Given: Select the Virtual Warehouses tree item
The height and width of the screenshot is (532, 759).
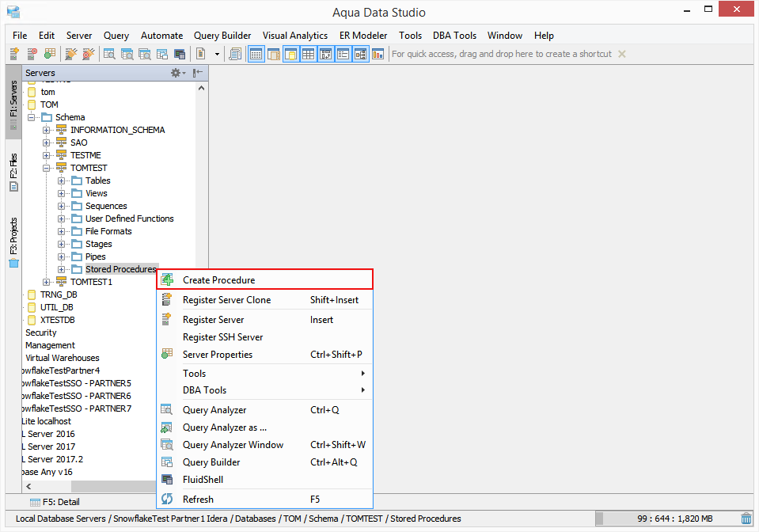Looking at the screenshot, I should pyautogui.click(x=63, y=358).
